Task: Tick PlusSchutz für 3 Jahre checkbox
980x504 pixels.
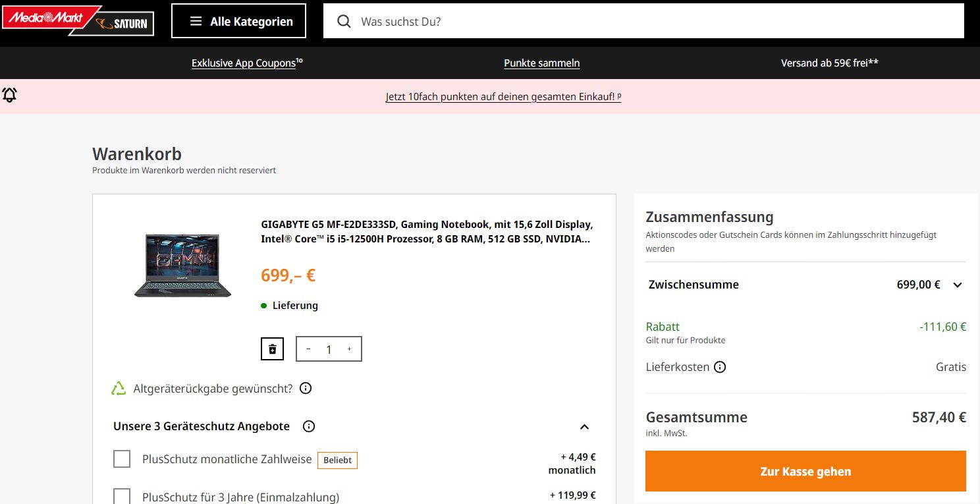Action: click(122, 496)
